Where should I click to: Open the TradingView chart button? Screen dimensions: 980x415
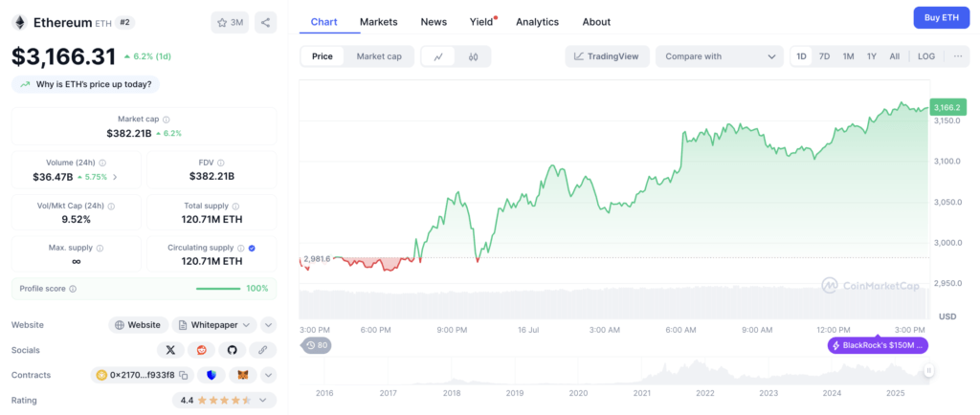tap(608, 56)
